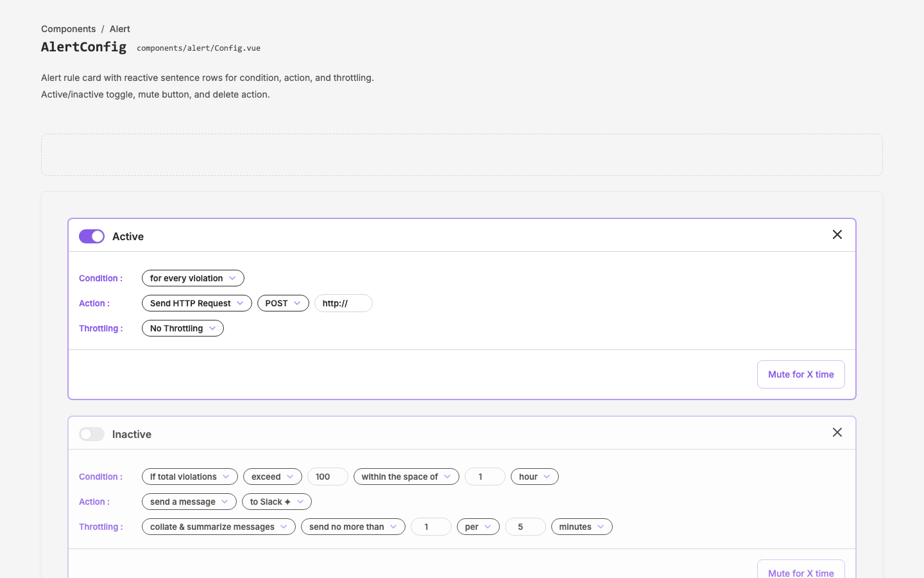
Task: Click the Active card's 'Throttling :' label
Action: (101, 328)
